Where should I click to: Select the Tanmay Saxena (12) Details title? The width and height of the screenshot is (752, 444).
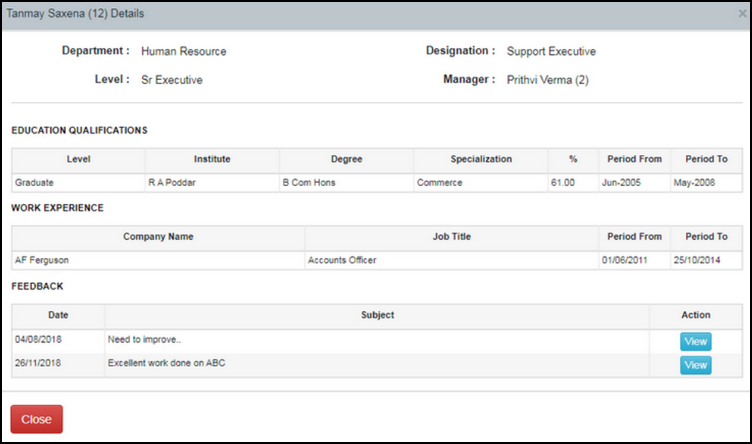coord(75,13)
